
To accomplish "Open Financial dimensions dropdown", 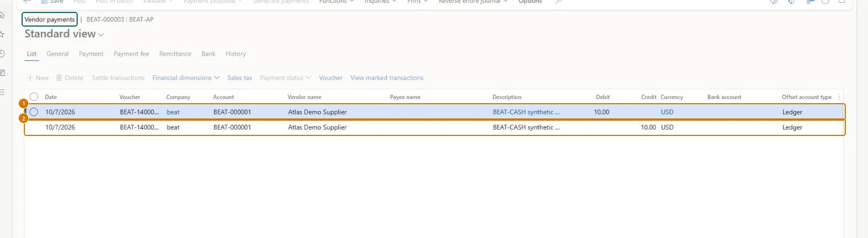I will (186, 78).
